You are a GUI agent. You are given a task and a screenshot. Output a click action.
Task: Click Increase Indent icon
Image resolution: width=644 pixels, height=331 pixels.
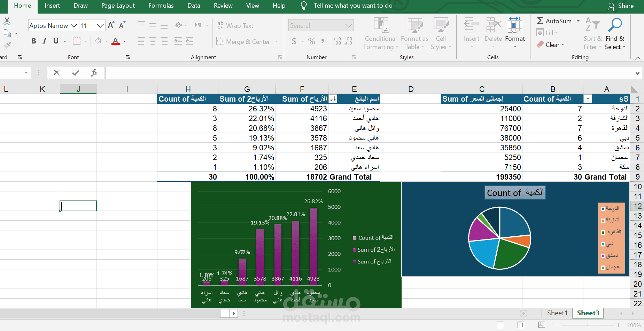189,41
